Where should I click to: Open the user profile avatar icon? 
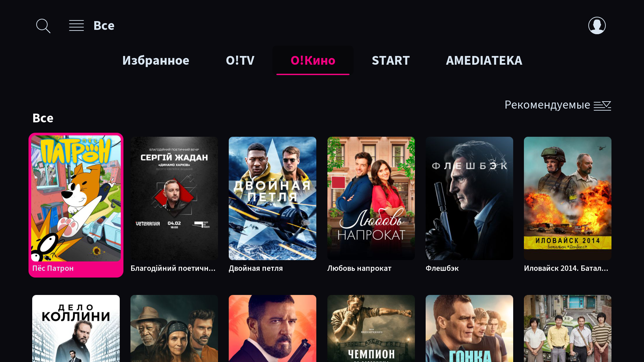pyautogui.click(x=597, y=25)
